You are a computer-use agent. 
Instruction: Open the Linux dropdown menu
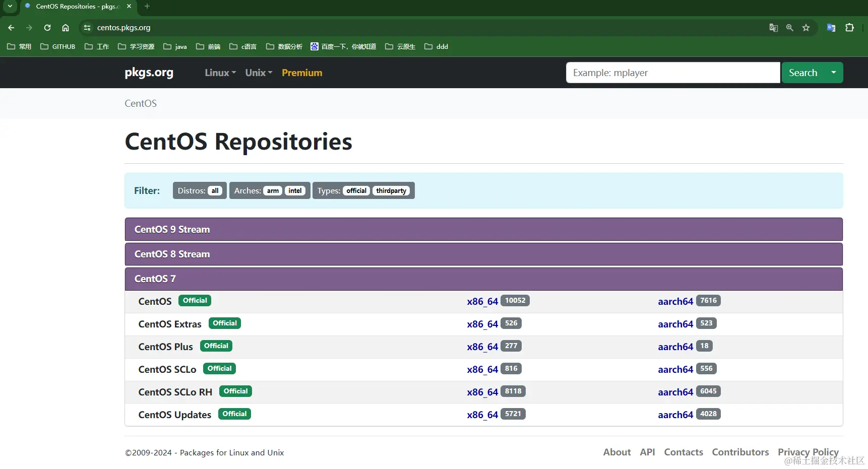[x=220, y=73]
